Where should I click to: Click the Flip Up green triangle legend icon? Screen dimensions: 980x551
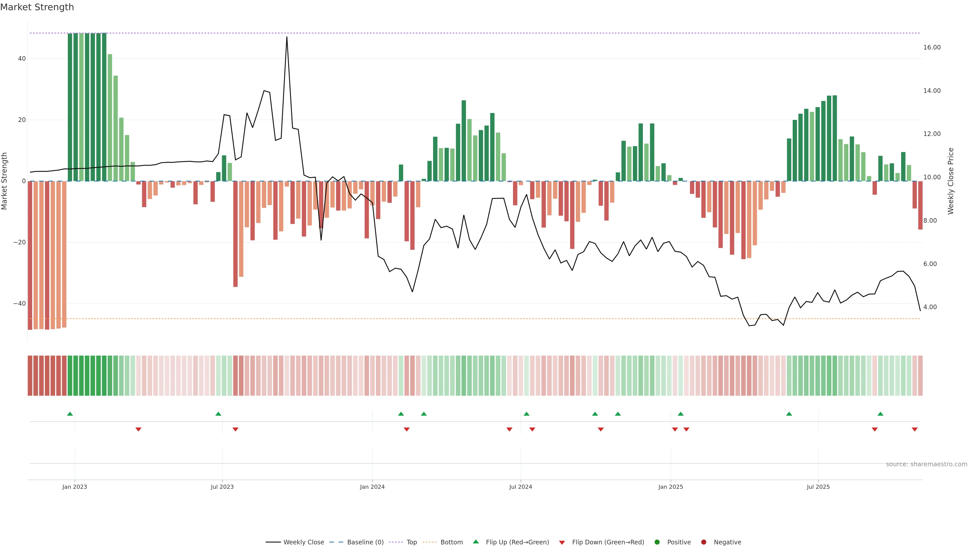click(x=475, y=542)
